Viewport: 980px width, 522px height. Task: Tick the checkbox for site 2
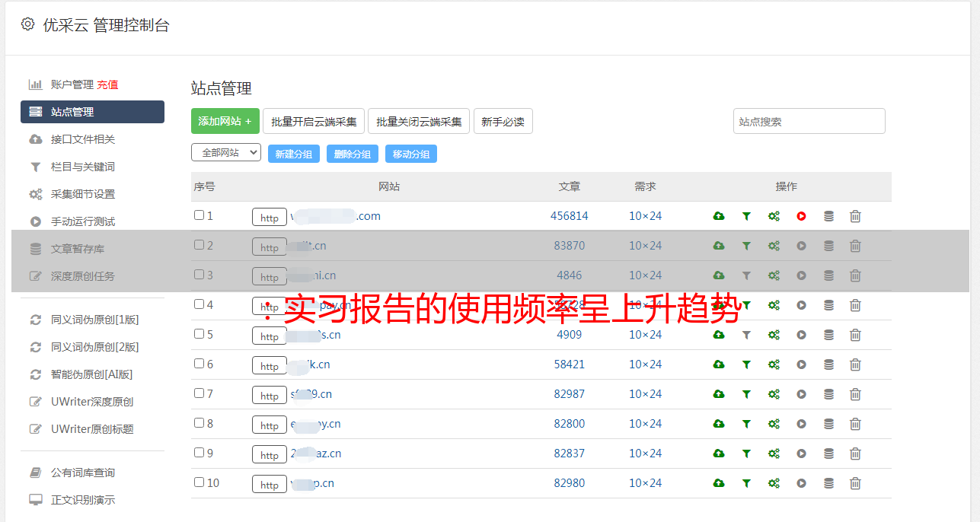point(199,245)
